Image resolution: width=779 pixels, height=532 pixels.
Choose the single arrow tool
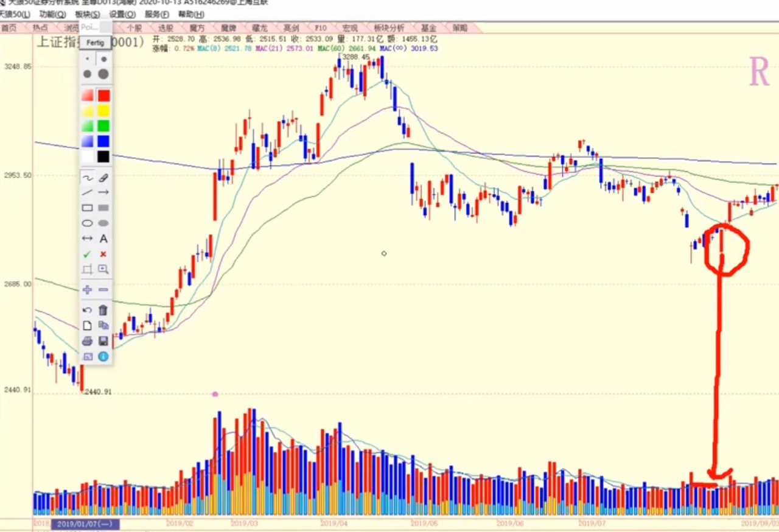point(103,192)
